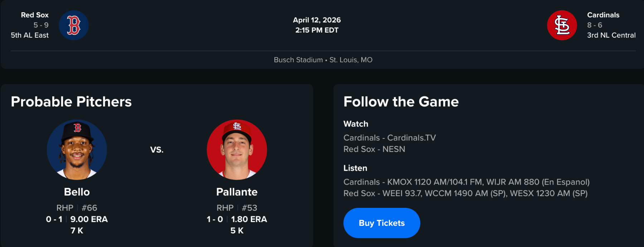The image size is (644, 247).
Task: Click the April 12, 2026 game date
Action: (317, 20)
